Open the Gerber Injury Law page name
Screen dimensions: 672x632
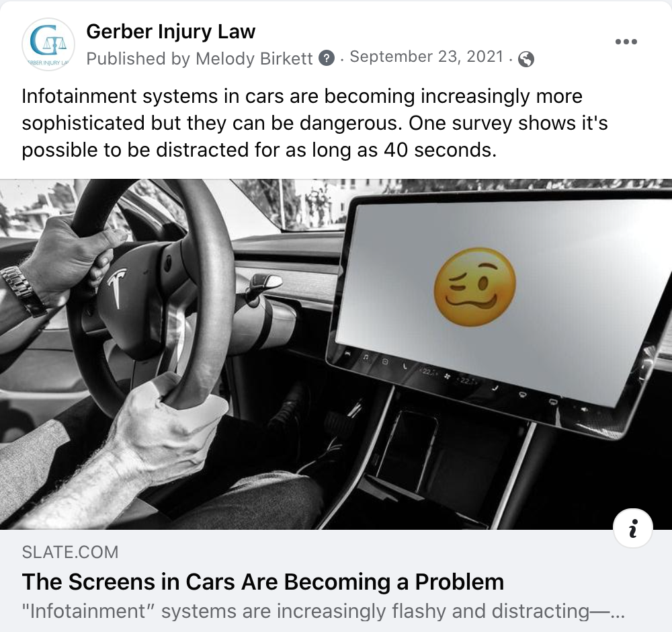click(171, 32)
